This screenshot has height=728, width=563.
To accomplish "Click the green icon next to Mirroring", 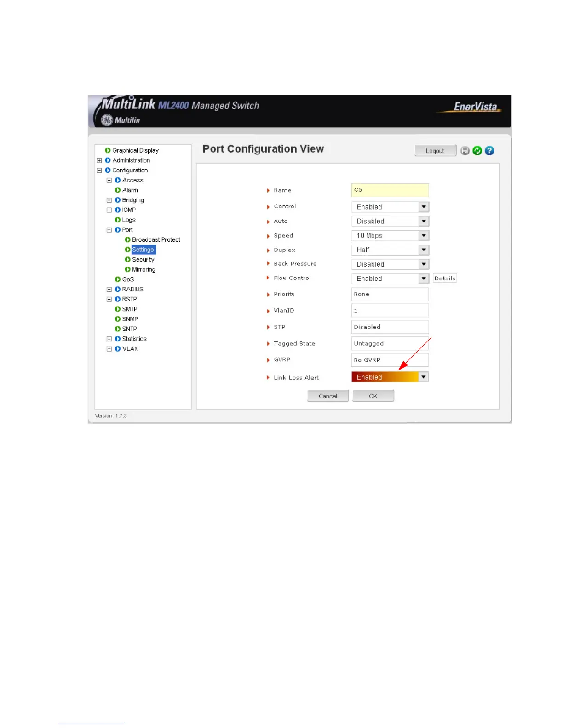I will (x=127, y=269).
